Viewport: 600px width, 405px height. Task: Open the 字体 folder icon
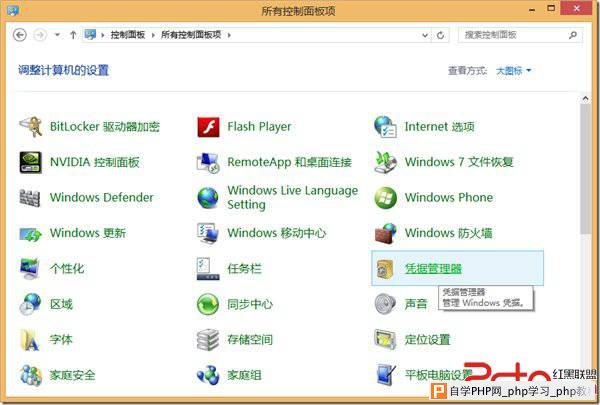click(30, 340)
